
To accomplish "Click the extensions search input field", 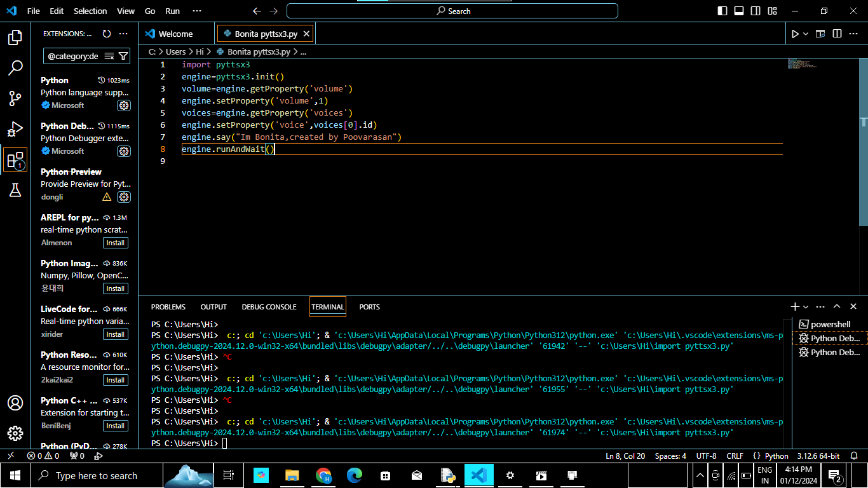I will click(73, 56).
